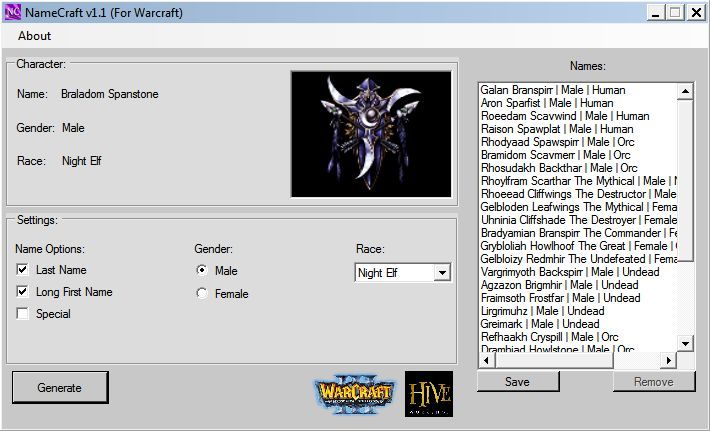
Task: Select 'Gelbloizy Redmhir The Undefeated' entry
Action: coord(579,259)
